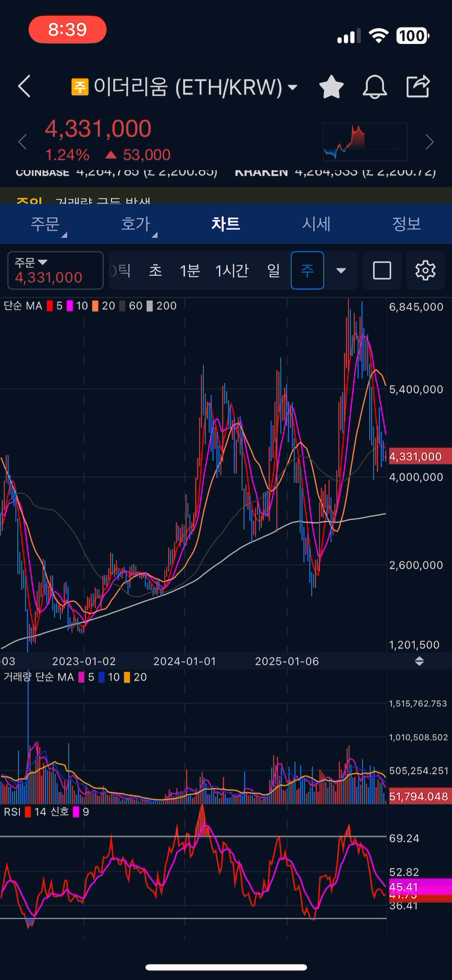The height and width of the screenshot is (980, 452).
Task: Select the 1분 interval button
Action: [x=189, y=271]
